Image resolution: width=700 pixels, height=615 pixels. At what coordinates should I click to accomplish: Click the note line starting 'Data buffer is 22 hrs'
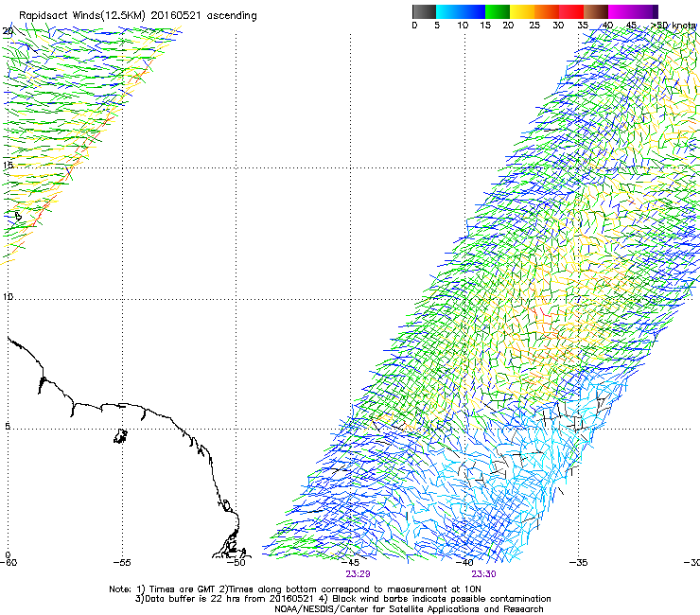342,599
